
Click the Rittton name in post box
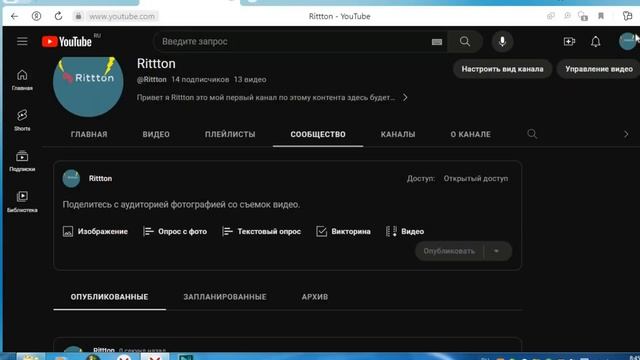pos(100,179)
